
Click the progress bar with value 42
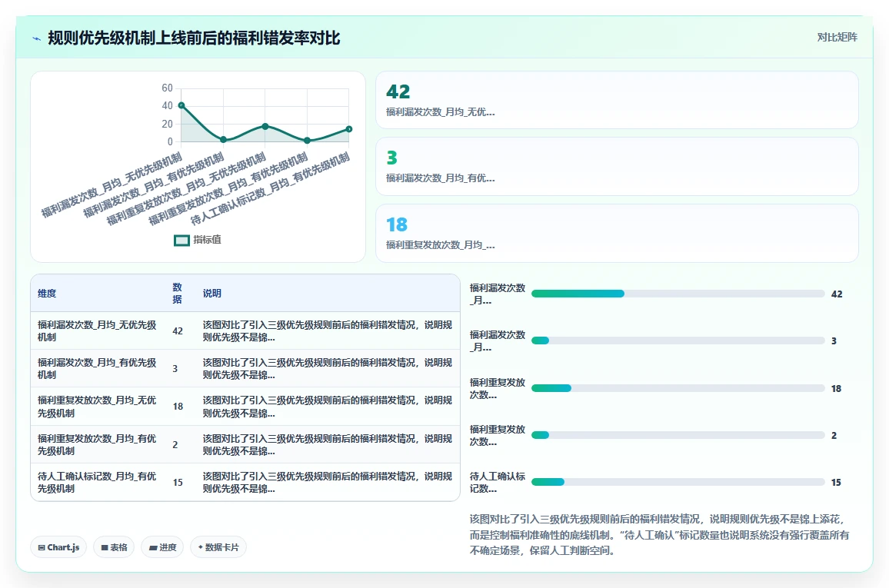tap(678, 294)
